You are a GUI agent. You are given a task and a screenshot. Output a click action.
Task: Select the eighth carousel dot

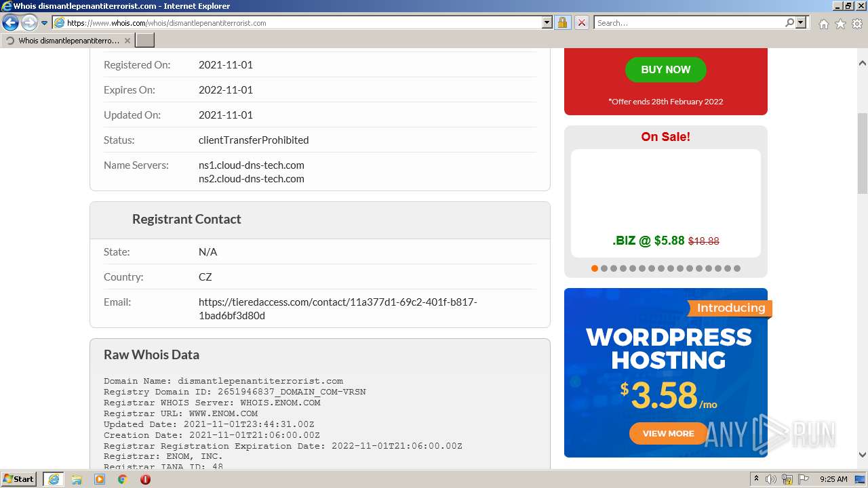(661, 268)
